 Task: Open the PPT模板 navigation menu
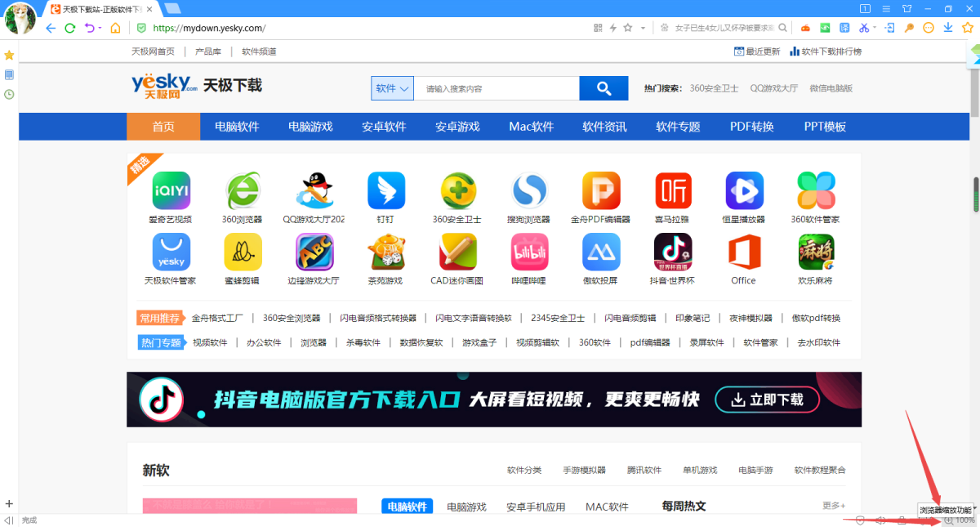pos(825,127)
